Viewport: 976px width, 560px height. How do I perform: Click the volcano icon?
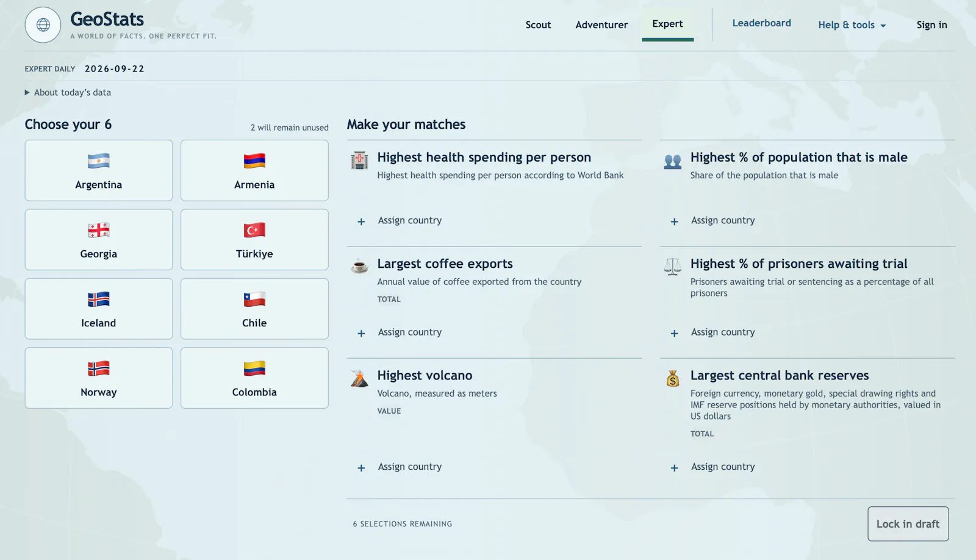[x=359, y=378]
